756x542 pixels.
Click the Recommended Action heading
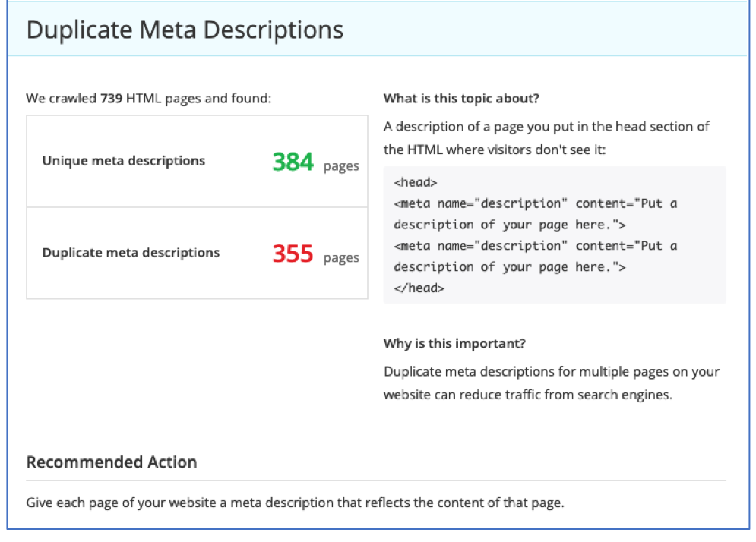coord(111,462)
